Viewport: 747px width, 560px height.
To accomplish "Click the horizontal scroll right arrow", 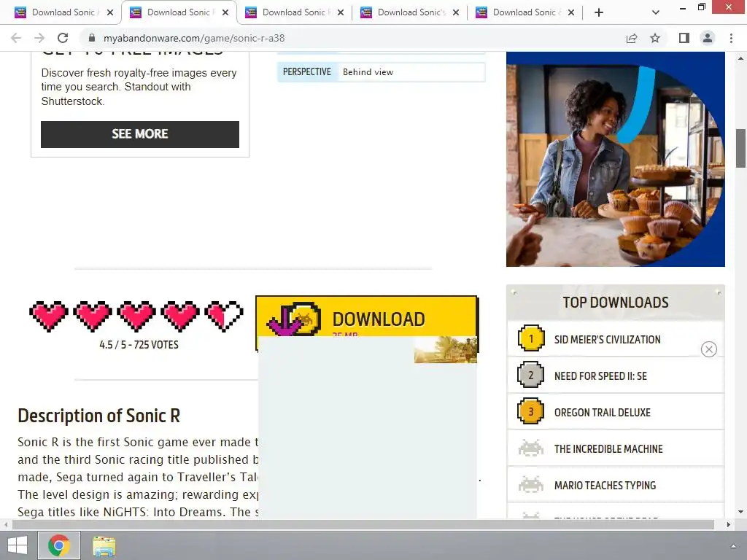I will (729, 524).
